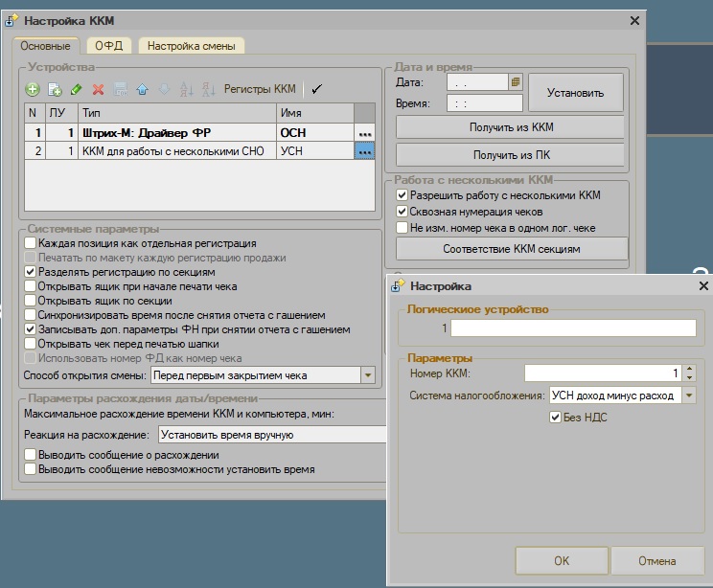The height and width of the screenshot is (588, 713).
Task: Switch to the ОФД tab
Action: pos(108,45)
